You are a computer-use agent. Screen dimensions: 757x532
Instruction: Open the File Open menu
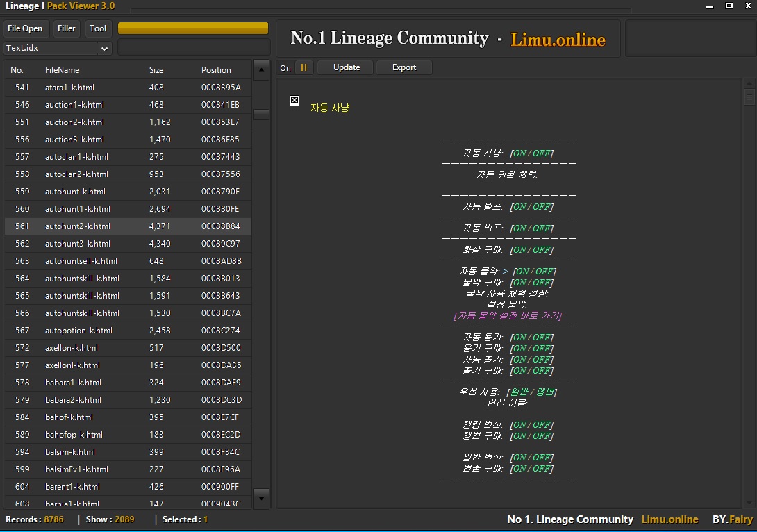25,28
